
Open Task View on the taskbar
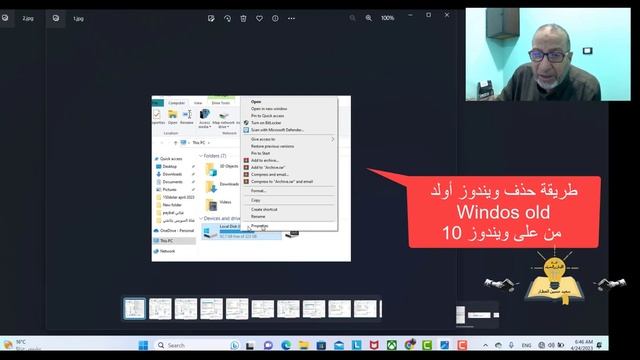[250, 345]
